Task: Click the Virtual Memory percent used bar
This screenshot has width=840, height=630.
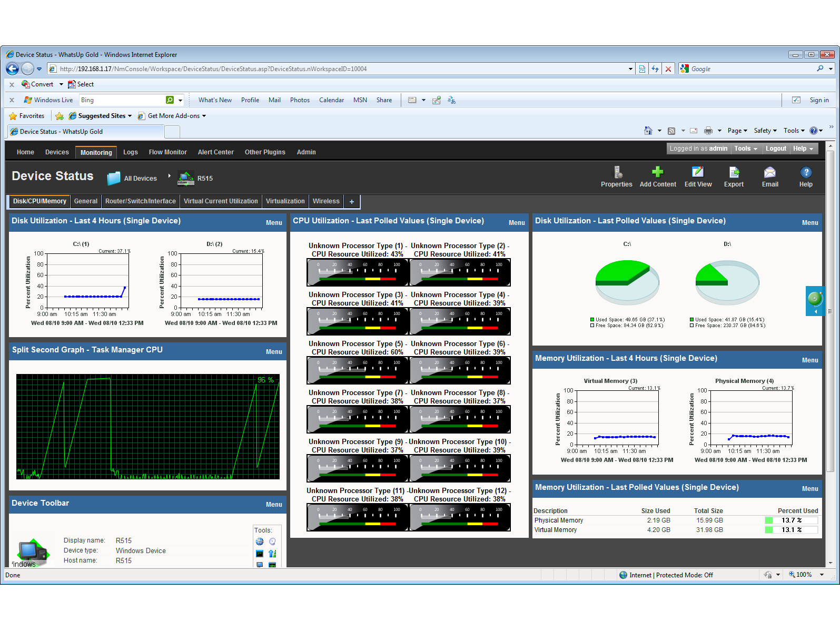Action: (x=792, y=530)
